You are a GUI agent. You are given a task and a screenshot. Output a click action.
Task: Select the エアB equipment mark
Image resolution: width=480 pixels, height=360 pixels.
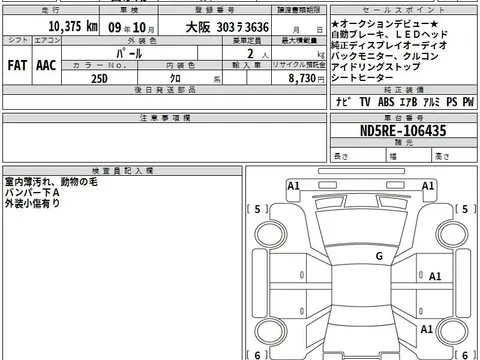(409, 102)
